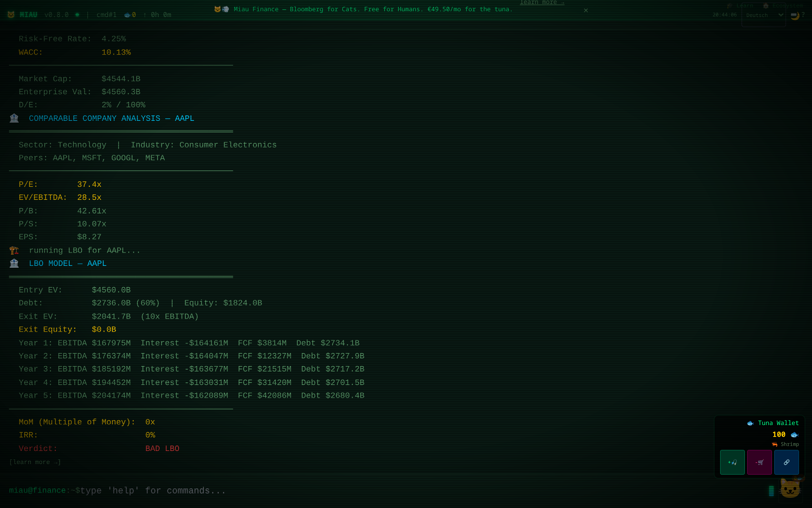
Task: Click the chain link button in Tuna Wallet
Action: pyautogui.click(x=787, y=462)
